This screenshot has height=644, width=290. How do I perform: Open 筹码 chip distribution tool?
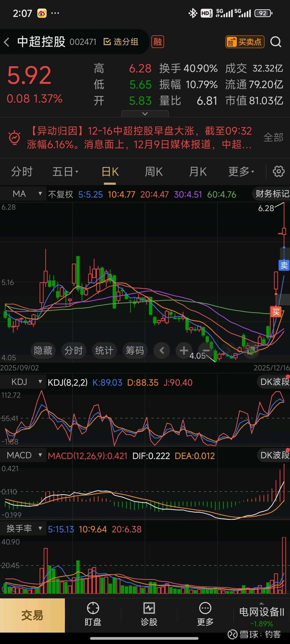(x=134, y=350)
